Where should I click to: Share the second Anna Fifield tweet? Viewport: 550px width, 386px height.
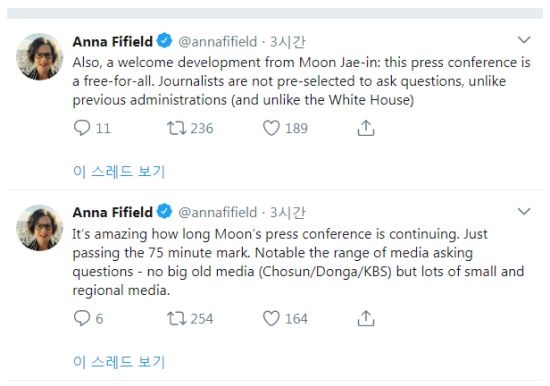(366, 318)
